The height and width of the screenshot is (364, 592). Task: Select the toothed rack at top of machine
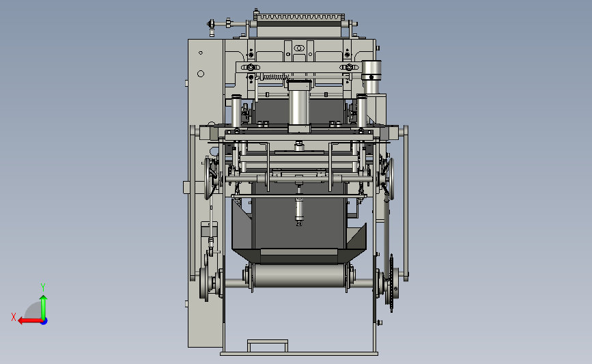299,16
